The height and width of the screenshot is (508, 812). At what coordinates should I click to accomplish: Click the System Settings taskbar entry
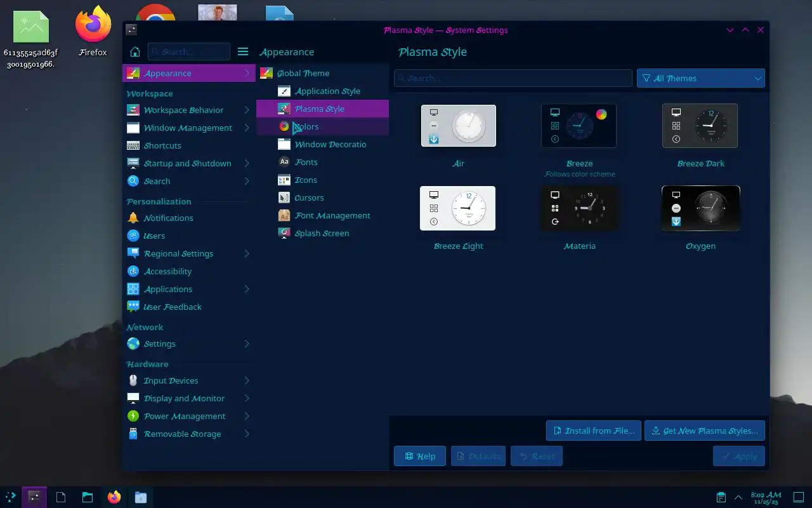click(34, 497)
